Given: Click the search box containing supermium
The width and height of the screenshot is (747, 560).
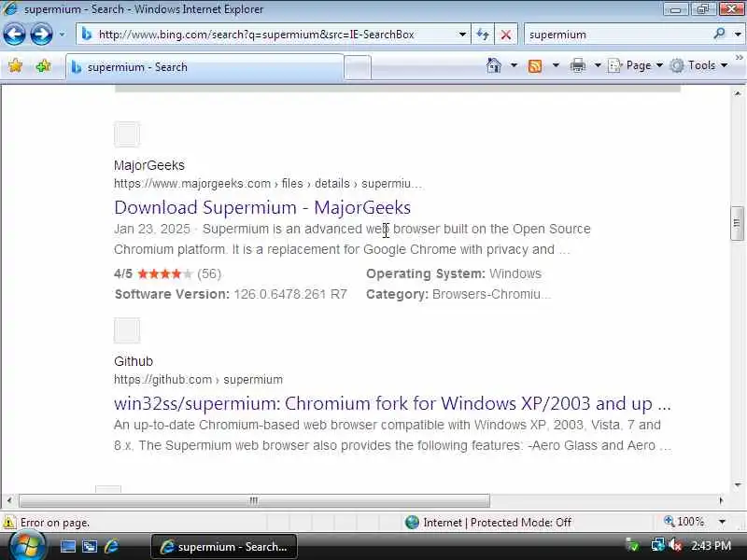Looking at the screenshot, I should tap(618, 35).
